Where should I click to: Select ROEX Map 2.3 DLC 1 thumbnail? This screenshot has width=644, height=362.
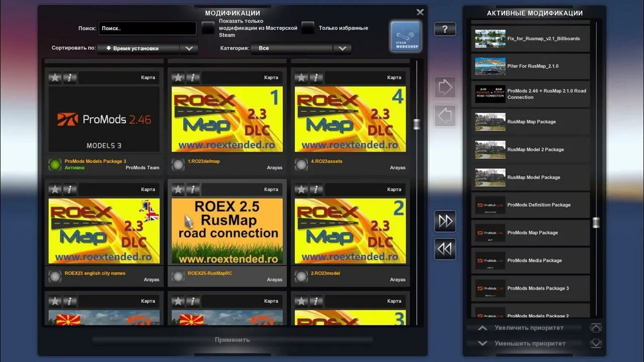pos(227,119)
